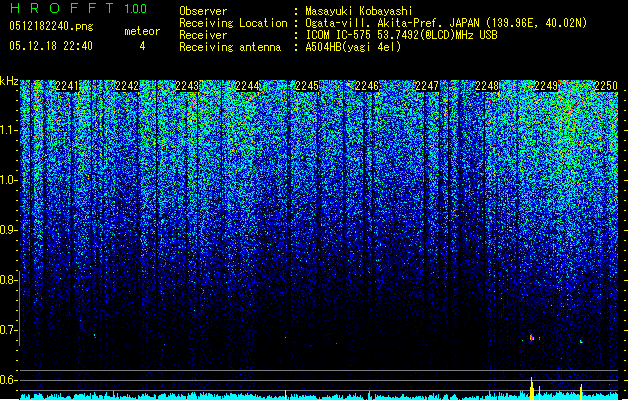
Task: Click the 1.0 kHz axis tick label
Action: tap(9, 180)
